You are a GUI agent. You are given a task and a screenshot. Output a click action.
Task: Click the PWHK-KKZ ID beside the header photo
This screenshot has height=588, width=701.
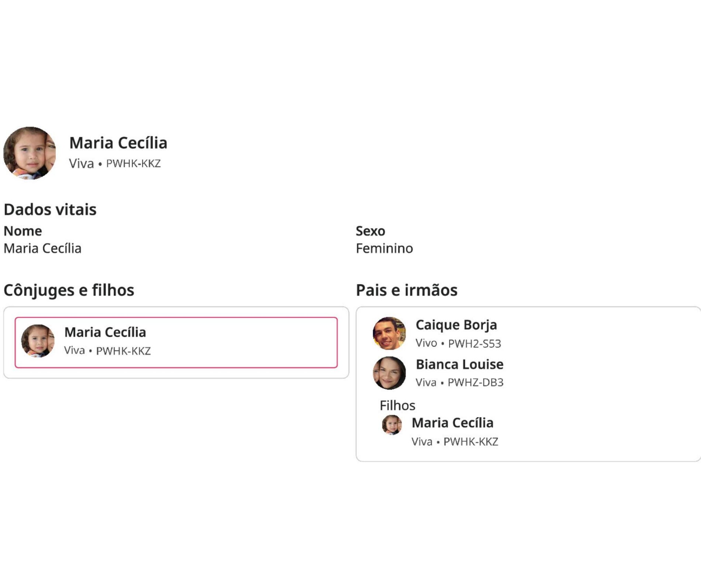tap(133, 164)
